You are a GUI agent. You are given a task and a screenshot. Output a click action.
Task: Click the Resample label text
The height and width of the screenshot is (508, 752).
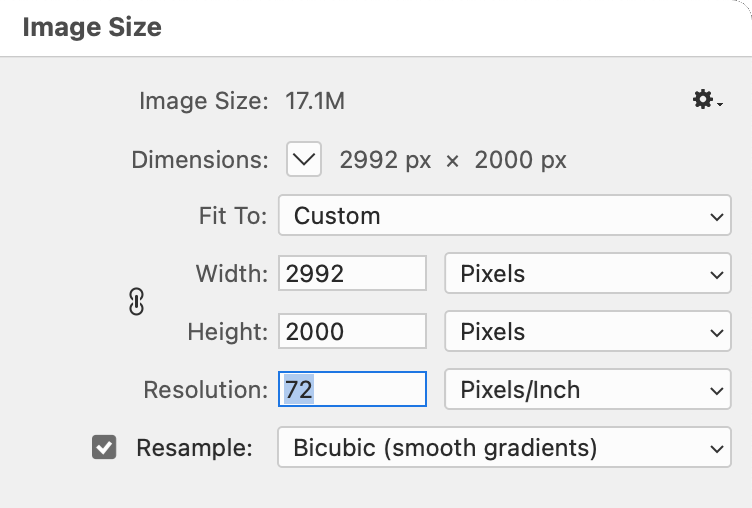coord(194,448)
